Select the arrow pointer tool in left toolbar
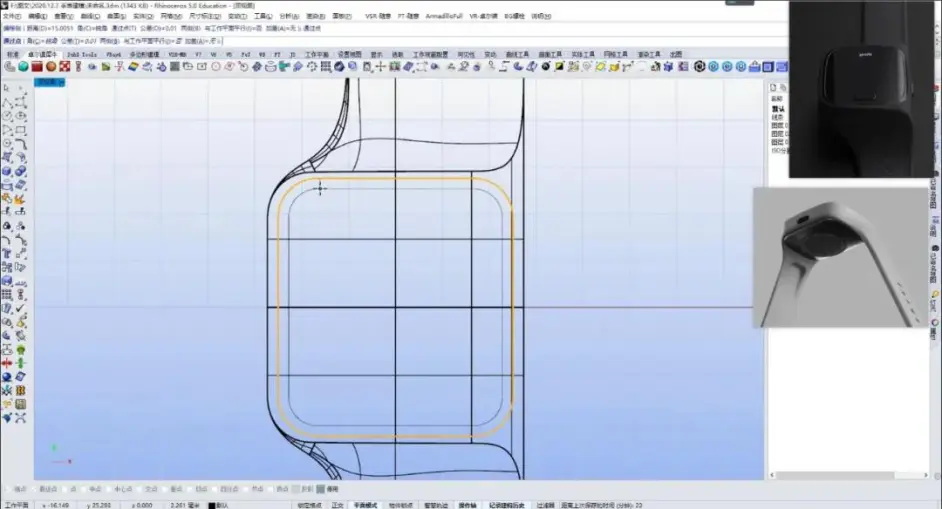942x509 pixels. pos(7,88)
